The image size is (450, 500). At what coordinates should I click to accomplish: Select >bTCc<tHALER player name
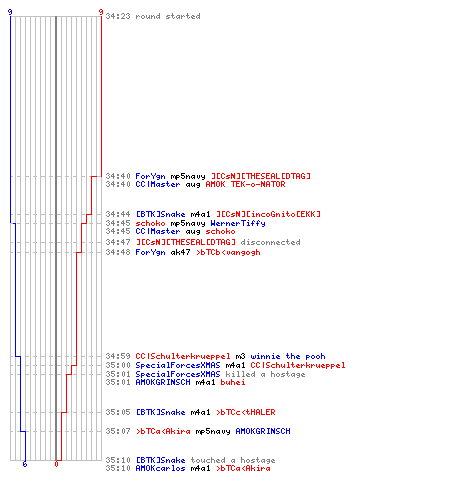pos(246,412)
